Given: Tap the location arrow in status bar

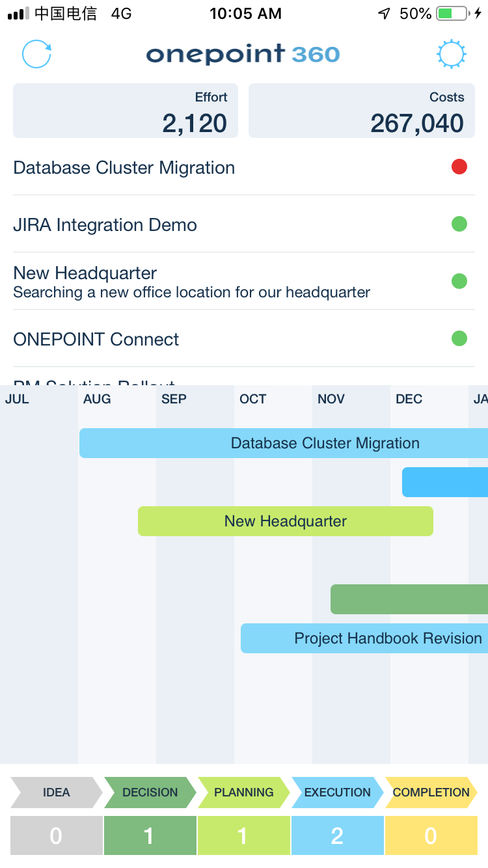Looking at the screenshot, I should pos(385,14).
